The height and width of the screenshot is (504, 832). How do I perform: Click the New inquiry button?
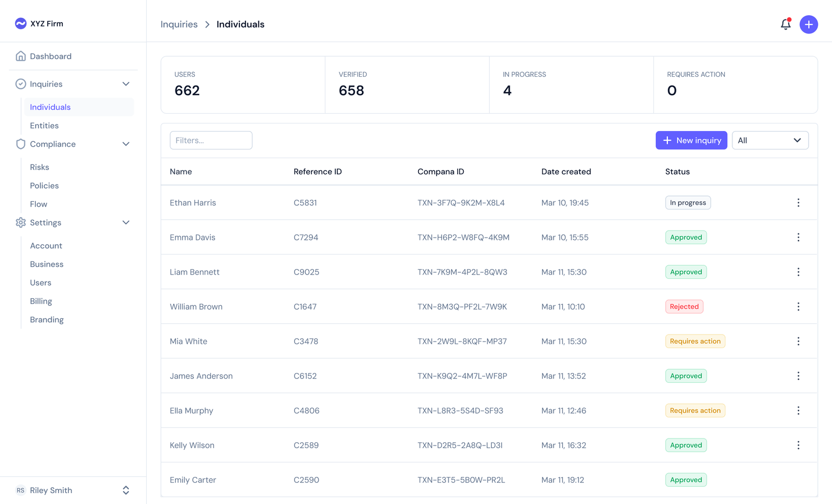(691, 140)
